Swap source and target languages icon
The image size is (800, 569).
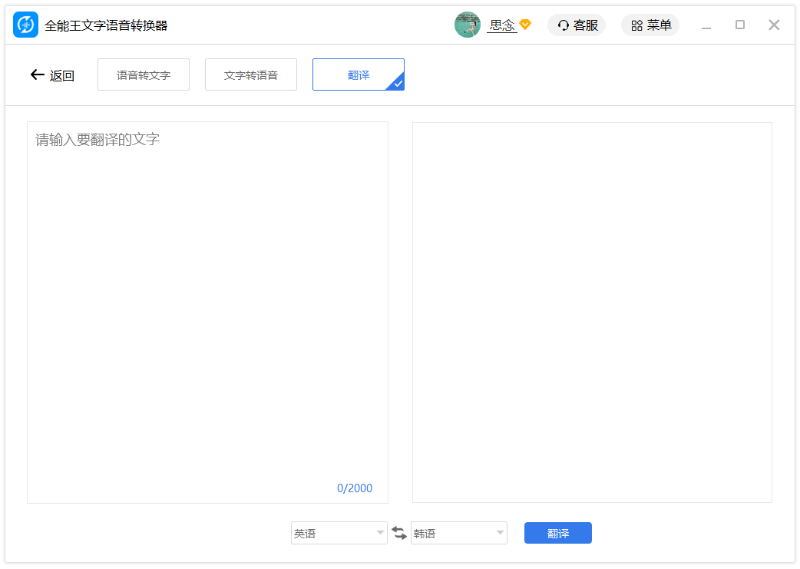point(399,533)
